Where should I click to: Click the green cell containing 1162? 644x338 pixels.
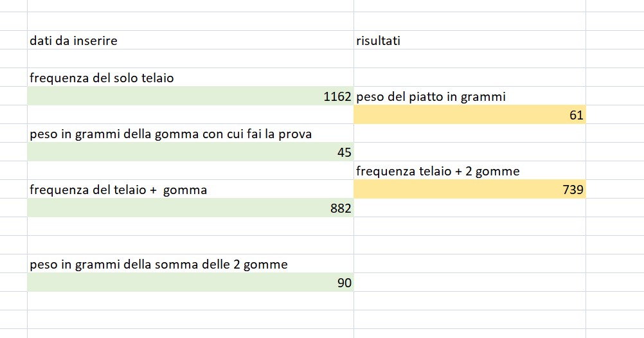tap(190, 96)
